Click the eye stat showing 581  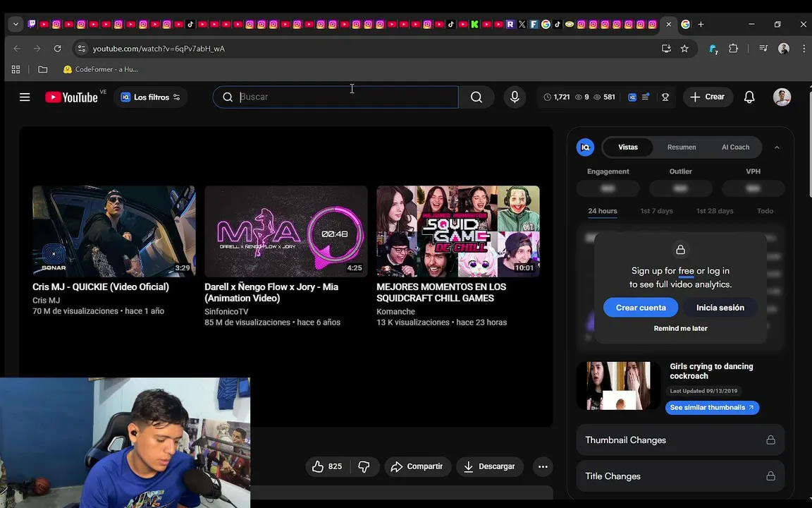click(x=604, y=97)
